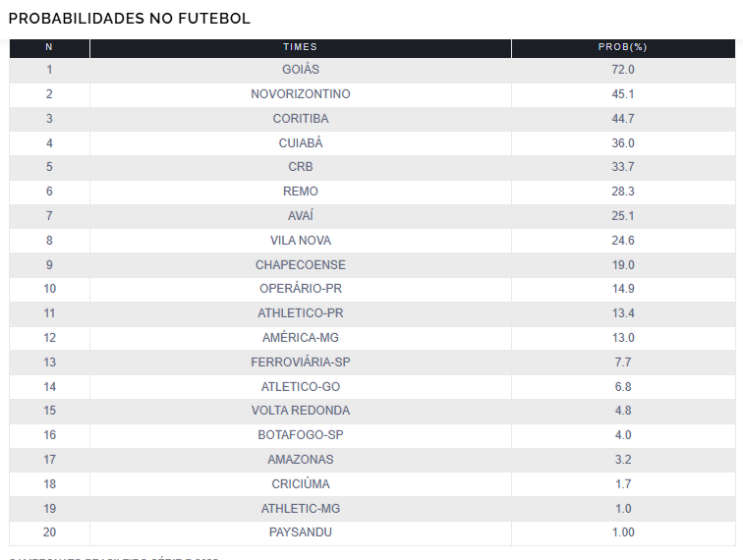The image size is (743, 560).
Task: Click AVAÍ team name
Action: (x=301, y=216)
